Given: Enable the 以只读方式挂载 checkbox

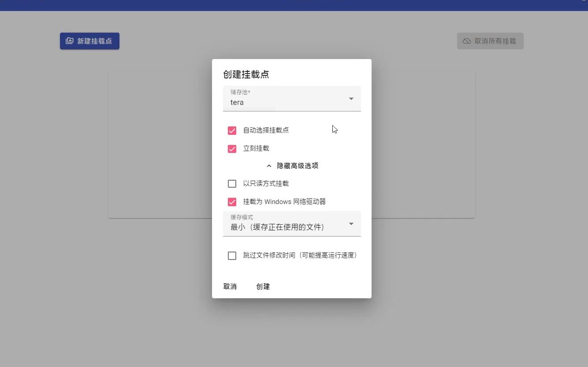Looking at the screenshot, I should click(x=232, y=184).
